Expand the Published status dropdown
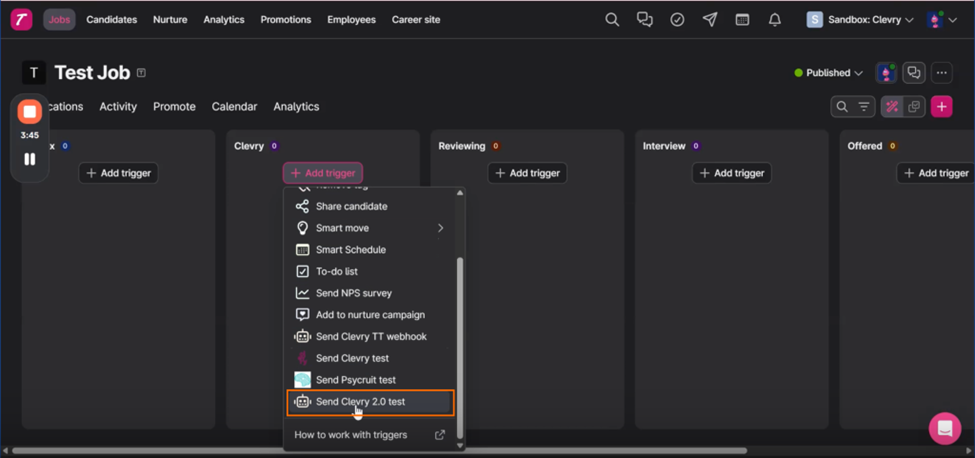 [x=829, y=73]
